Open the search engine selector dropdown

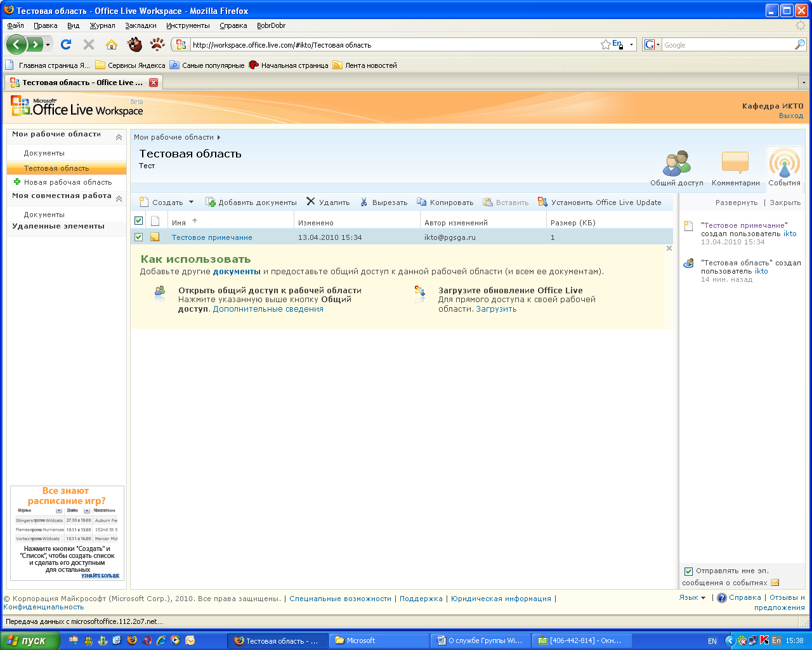click(652, 45)
